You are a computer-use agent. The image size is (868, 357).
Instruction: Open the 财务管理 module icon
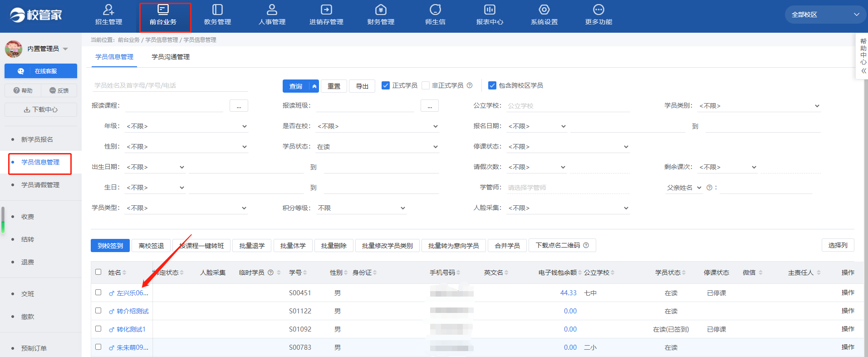(x=381, y=10)
